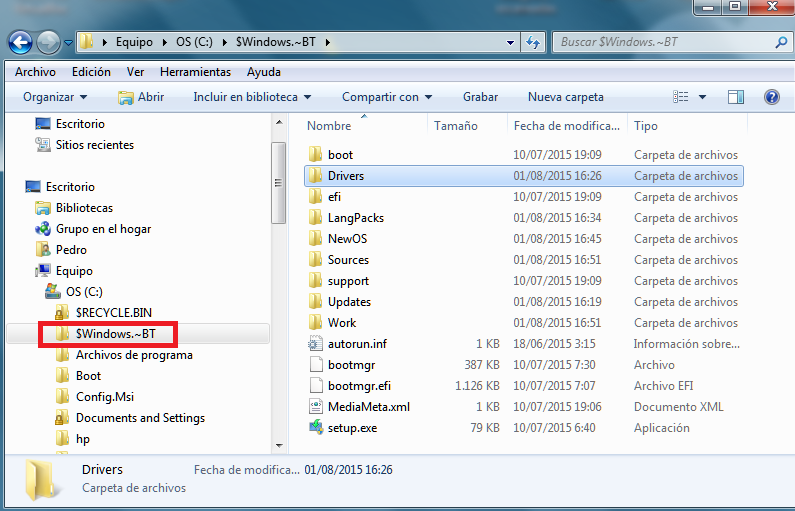This screenshot has width=795, height=511.
Task: Open the Archivo menu
Action: coord(35,72)
